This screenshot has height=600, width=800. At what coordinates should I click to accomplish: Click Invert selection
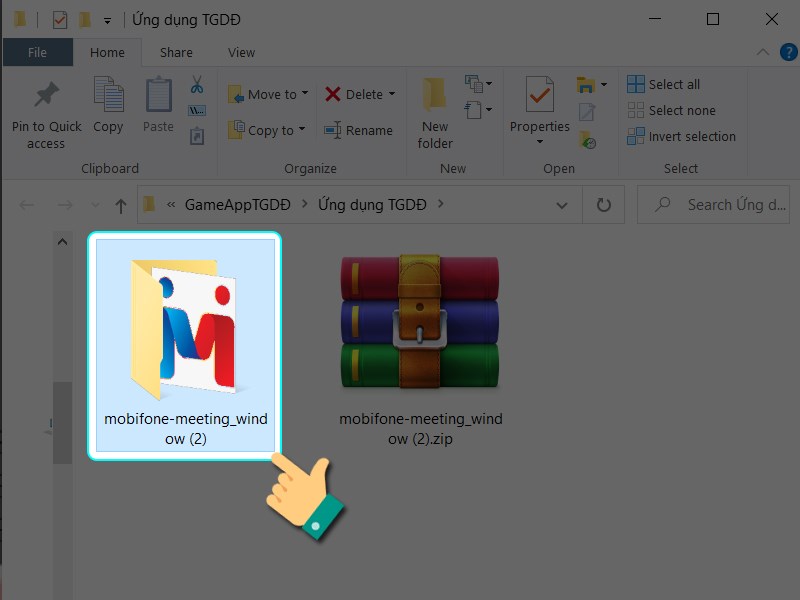681,136
